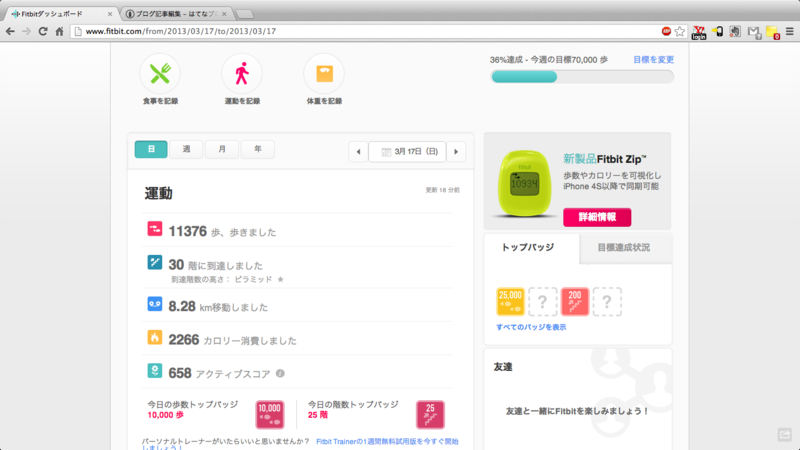Click the pink walking figure exercise icon
Viewport: 800px width, 450px height.
242,73
